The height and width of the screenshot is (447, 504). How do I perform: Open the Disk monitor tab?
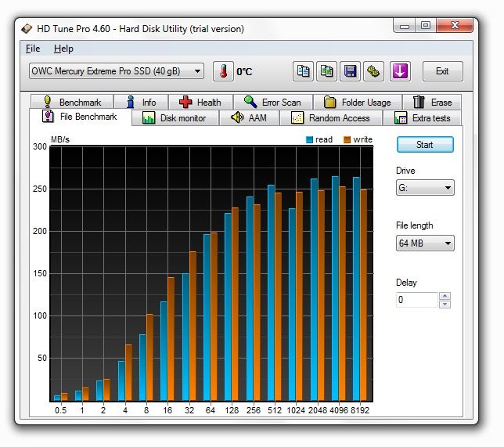(x=175, y=117)
